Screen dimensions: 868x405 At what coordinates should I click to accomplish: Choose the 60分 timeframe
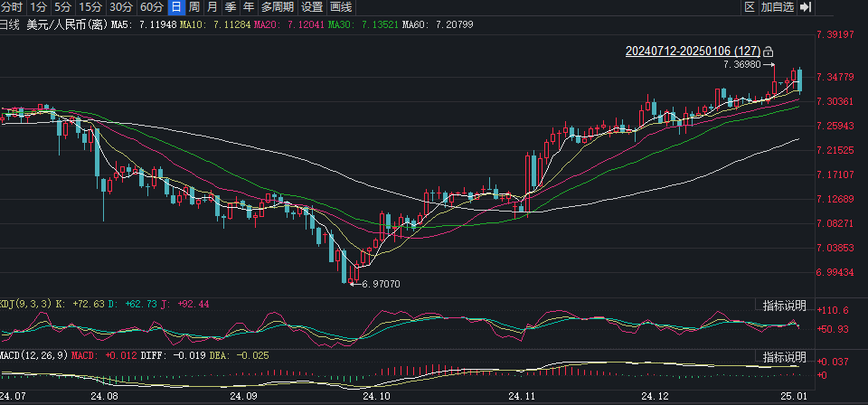[152, 7]
